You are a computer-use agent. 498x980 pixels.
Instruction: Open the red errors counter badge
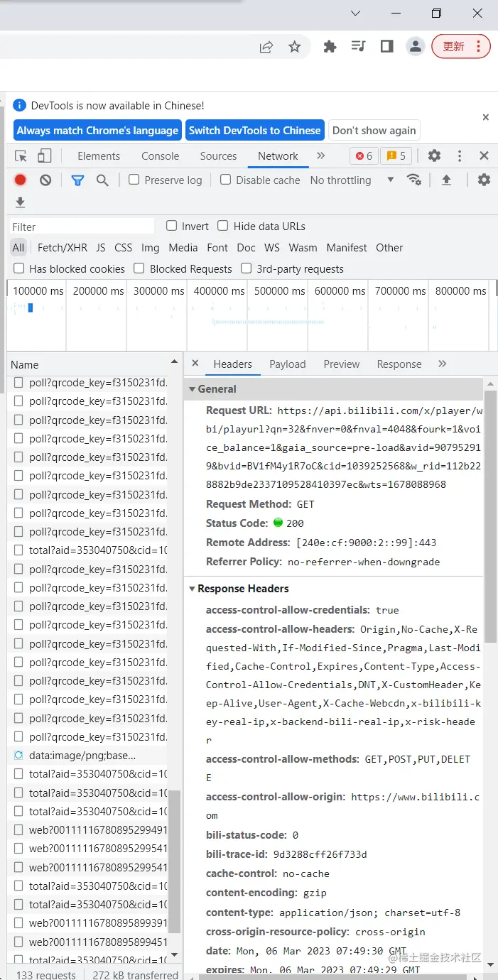[x=364, y=156]
